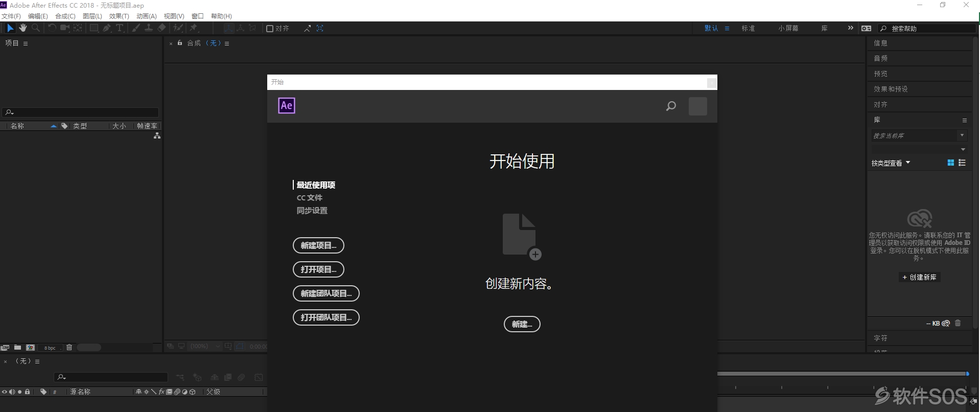Open the Interpret Footage icon in Project panel
The height and width of the screenshot is (412, 980).
click(5, 348)
